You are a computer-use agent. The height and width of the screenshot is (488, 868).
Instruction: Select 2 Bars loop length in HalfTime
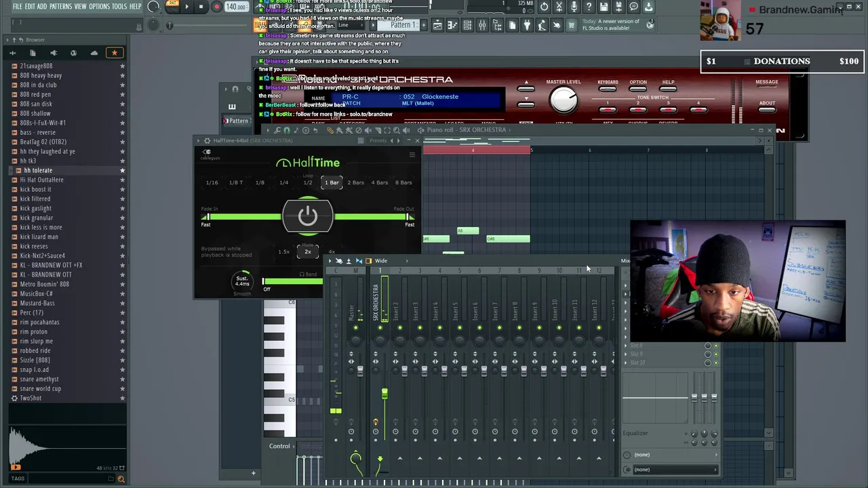click(x=355, y=182)
